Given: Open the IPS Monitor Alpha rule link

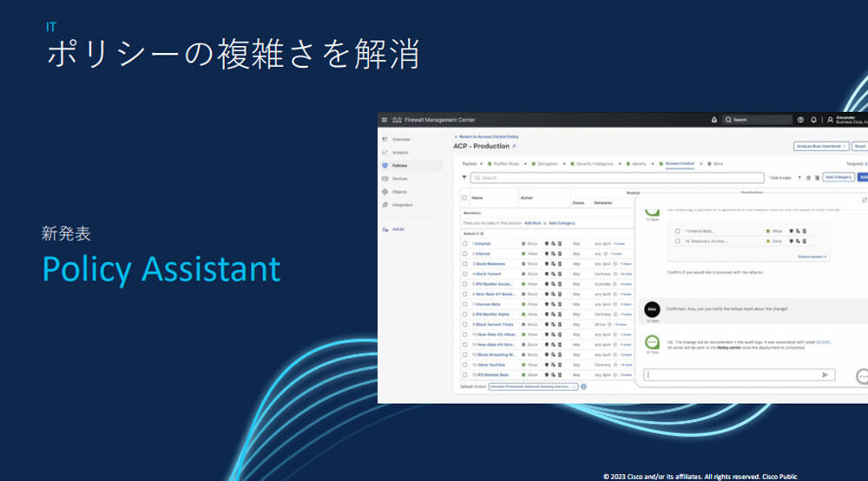Looking at the screenshot, I should 490,314.
